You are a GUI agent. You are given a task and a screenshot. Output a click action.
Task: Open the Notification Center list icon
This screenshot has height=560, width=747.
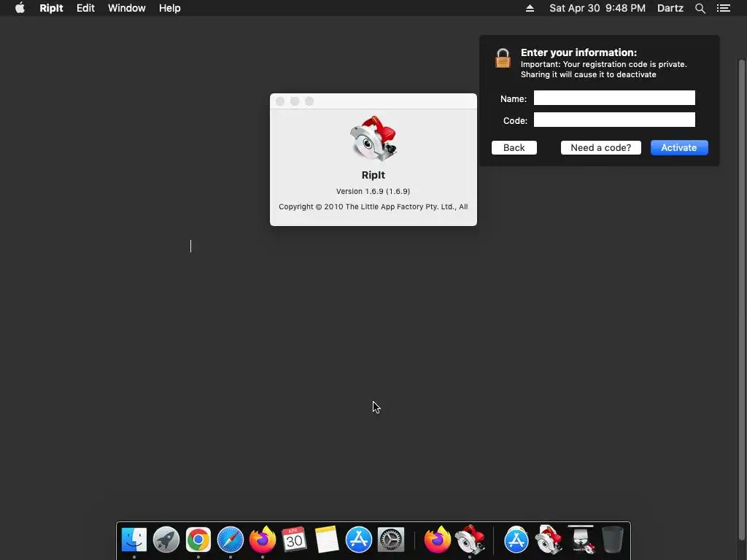pyautogui.click(x=724, y=8)
